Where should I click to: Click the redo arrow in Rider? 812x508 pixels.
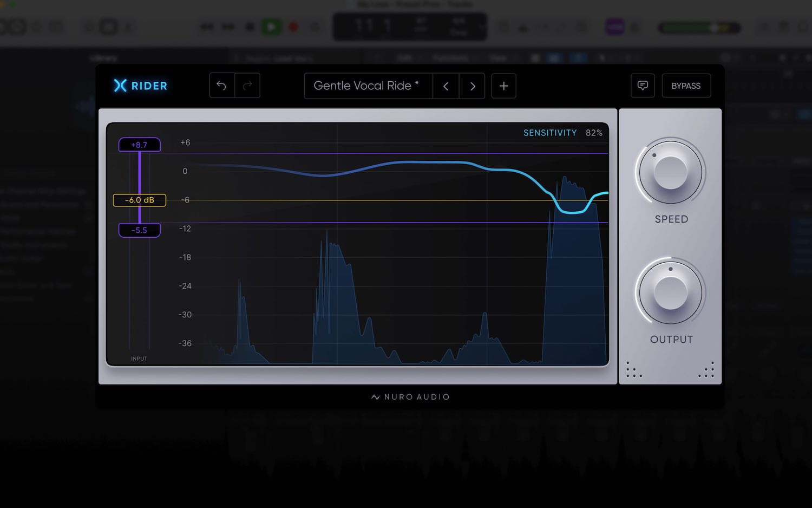(247, 86)
